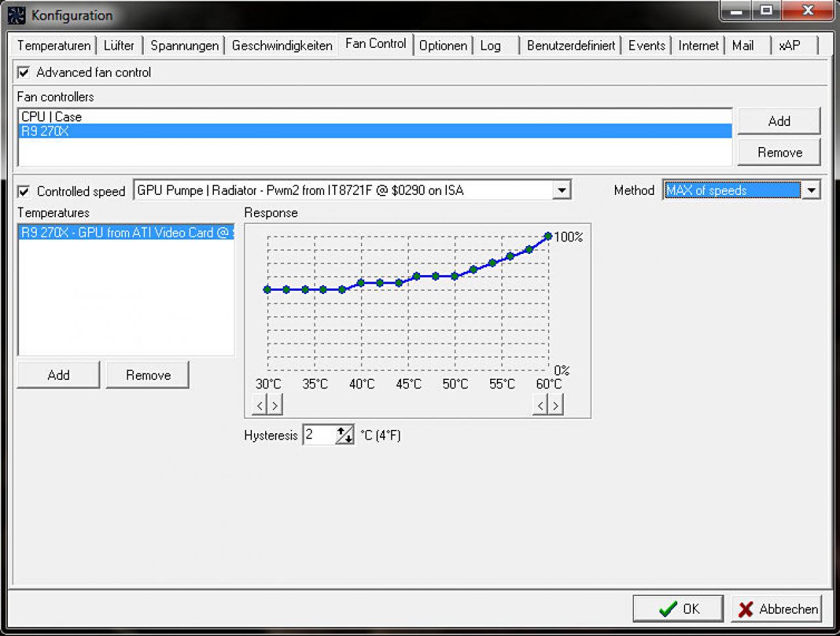
Task: Select CPU | Case fan controller
Action: tap(374, 117)
